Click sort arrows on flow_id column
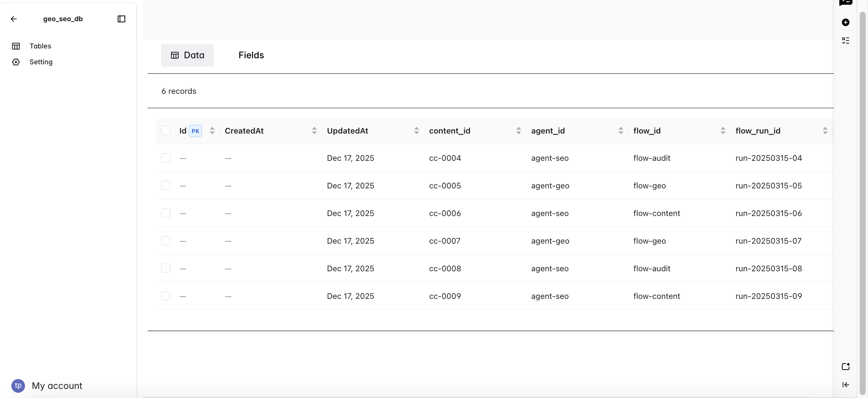 click(723, 131)
